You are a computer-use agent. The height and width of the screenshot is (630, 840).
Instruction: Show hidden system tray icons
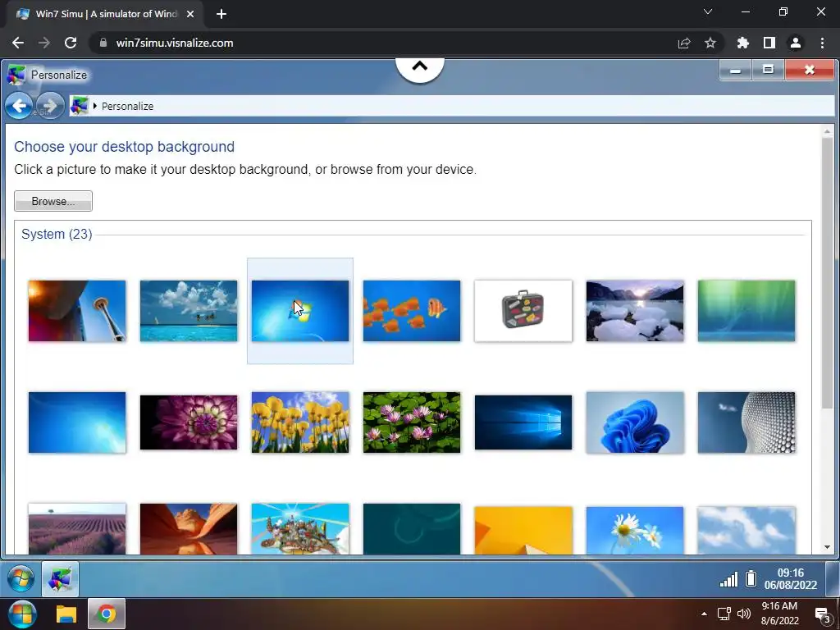(x=704, y=614)
